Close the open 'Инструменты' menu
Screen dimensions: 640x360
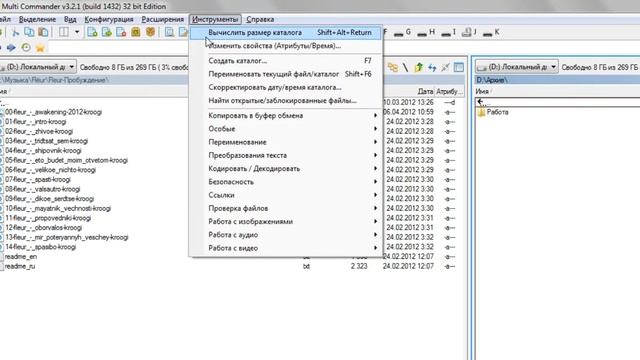215,20
